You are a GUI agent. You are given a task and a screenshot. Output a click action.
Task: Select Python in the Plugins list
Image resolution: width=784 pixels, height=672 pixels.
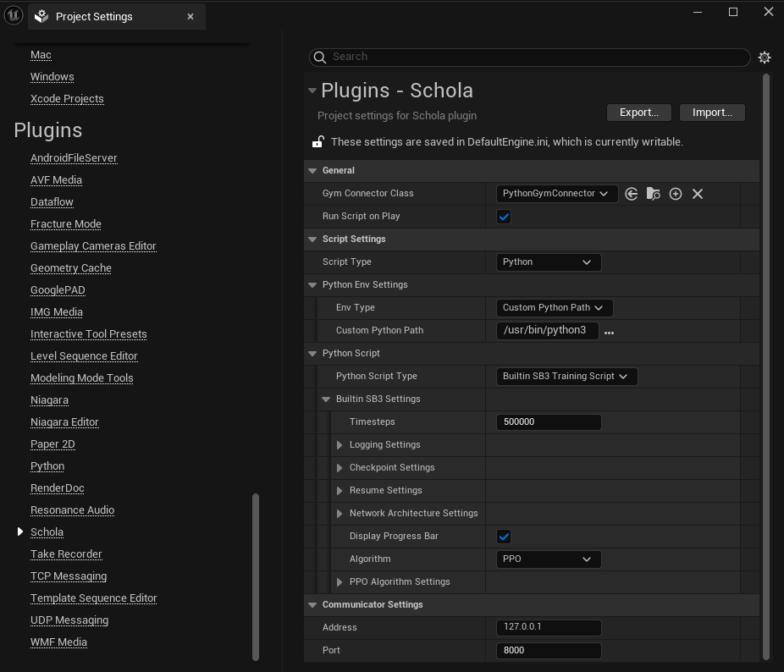pos(47,466)
